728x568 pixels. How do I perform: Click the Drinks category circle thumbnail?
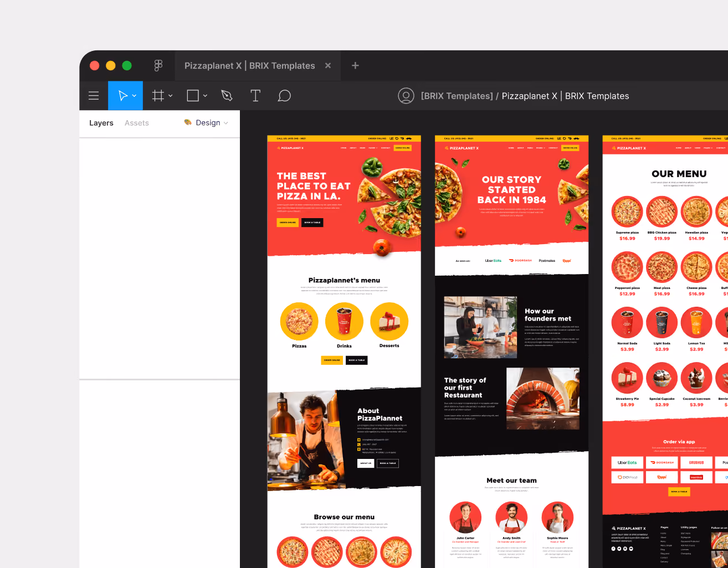[x=344, y=321]
